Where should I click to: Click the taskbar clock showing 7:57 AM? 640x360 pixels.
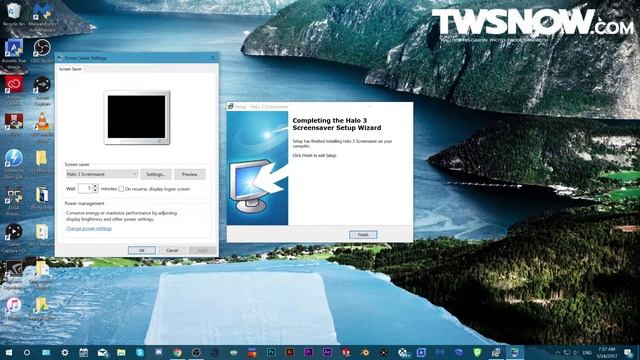(x=608, y=353)
